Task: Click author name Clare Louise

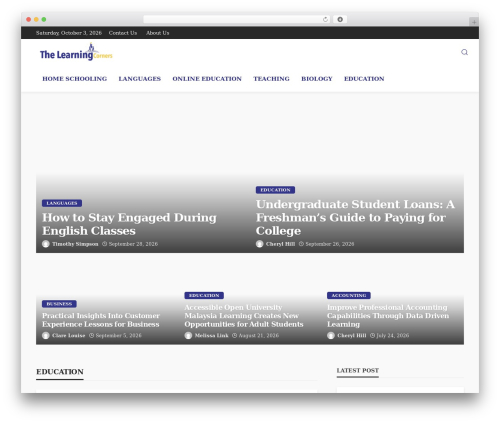Action: (x=69, y=335)
